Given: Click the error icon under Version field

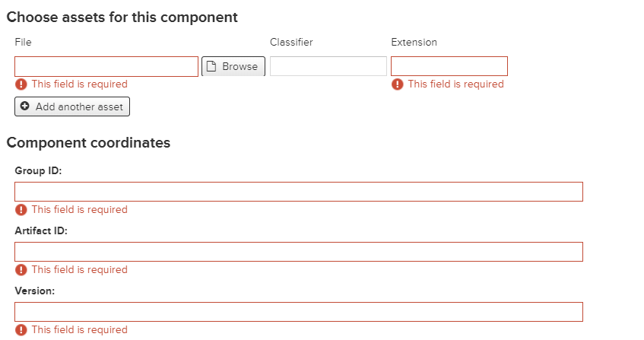Looking at the screenshot, I should [21, 330].
